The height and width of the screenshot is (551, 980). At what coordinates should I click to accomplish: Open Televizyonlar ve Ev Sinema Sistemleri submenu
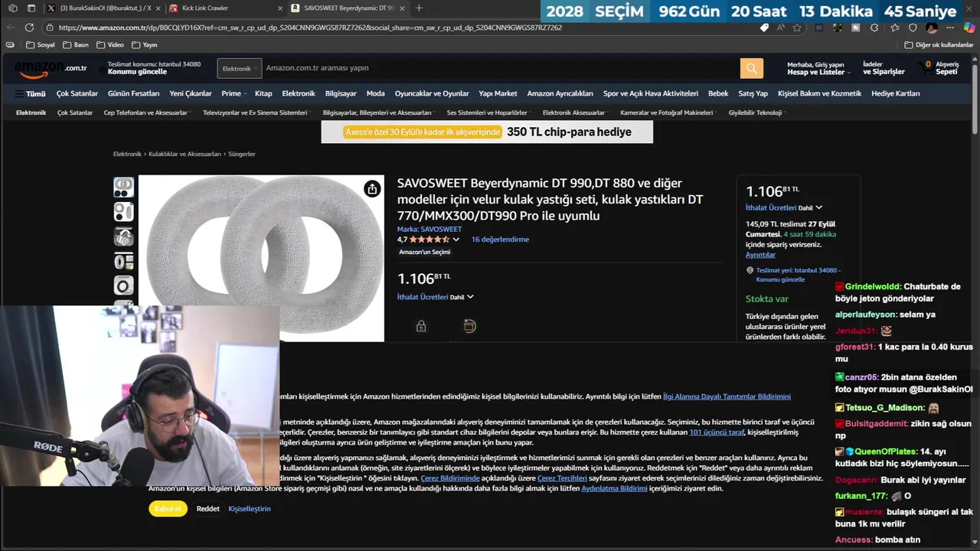tap(256, 112)
